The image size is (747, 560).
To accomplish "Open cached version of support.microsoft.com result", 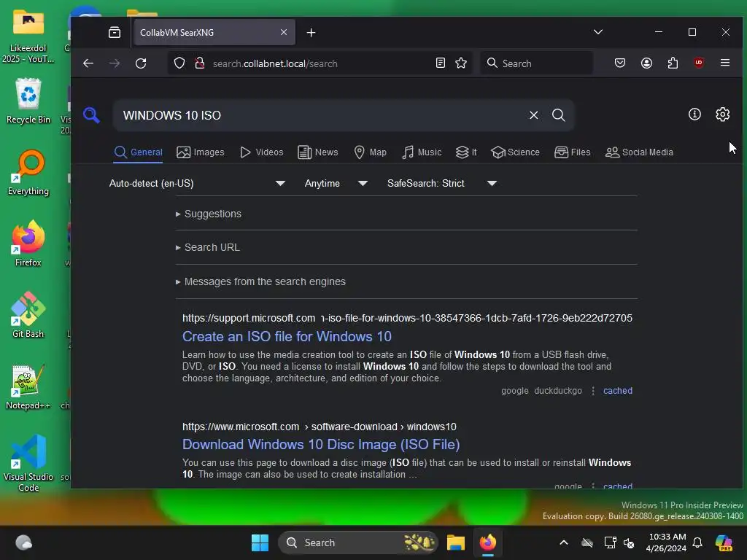I will click(617, 391).
